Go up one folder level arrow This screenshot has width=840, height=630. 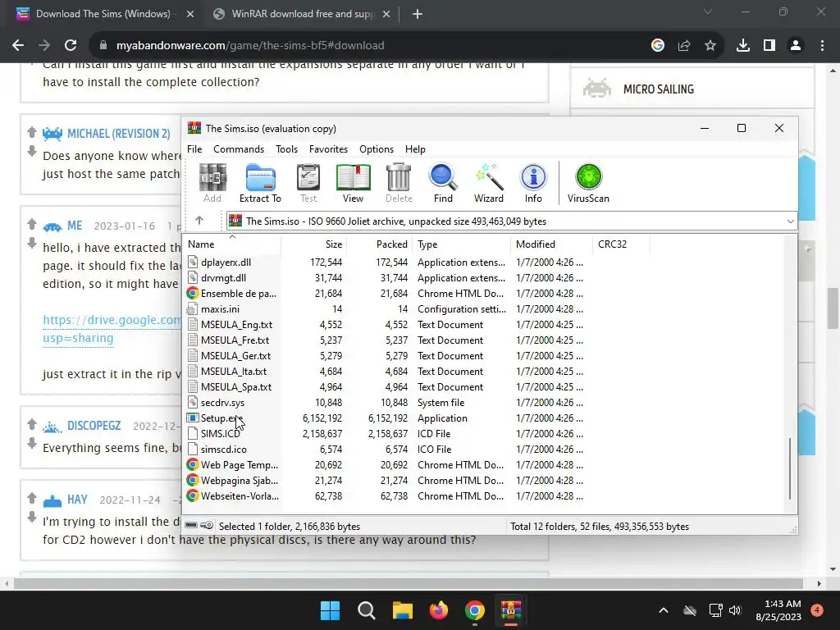point(199,220)
